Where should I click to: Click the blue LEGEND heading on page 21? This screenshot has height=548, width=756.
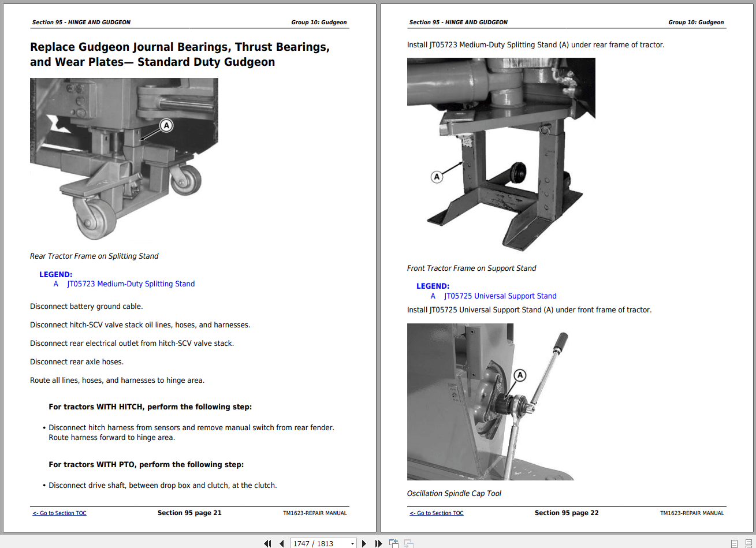coord(55,274)
